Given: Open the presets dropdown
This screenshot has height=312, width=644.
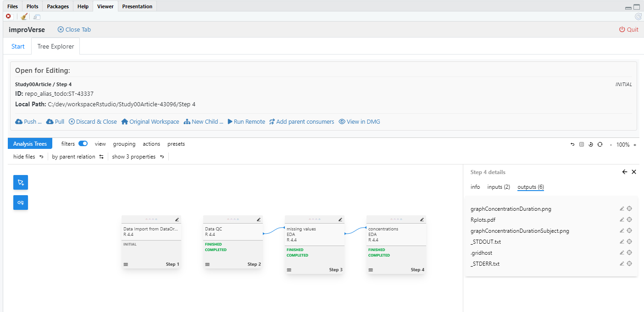Looking at the screenshot, I should click(x=176, y=144).
